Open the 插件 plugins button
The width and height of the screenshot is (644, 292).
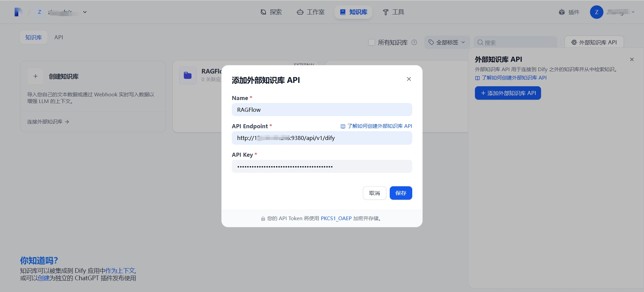pyautogui.click(x=569, y=12)
